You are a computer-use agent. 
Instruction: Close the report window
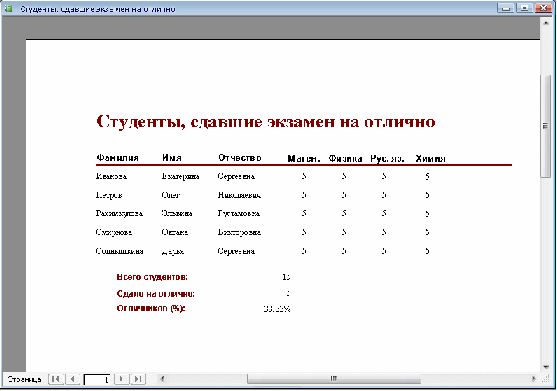click(x=543, y=8)
